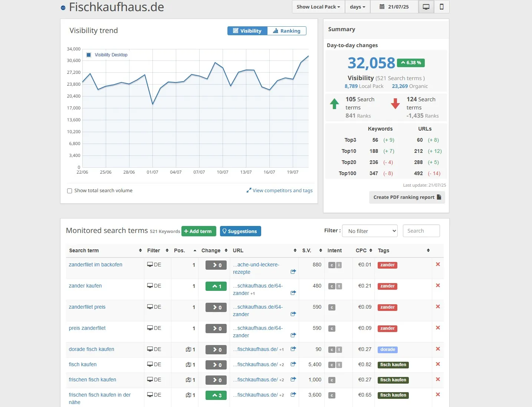Open external URL for fisch kaufen
Screen dimensions: 532x407
click(x=293, y=364)
